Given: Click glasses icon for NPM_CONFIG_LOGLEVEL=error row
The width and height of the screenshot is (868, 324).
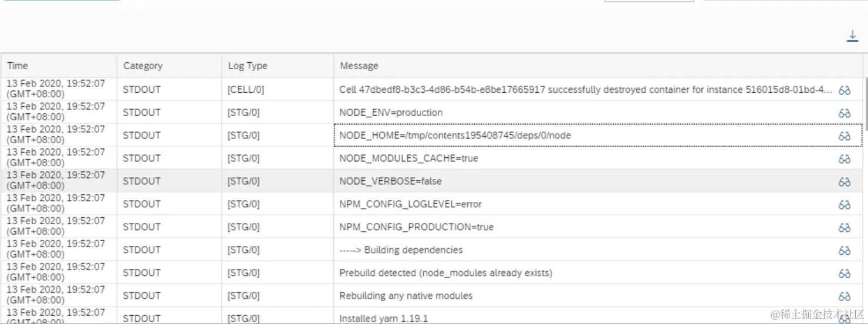Looking at the screenshot, I should tap(845, 205).
